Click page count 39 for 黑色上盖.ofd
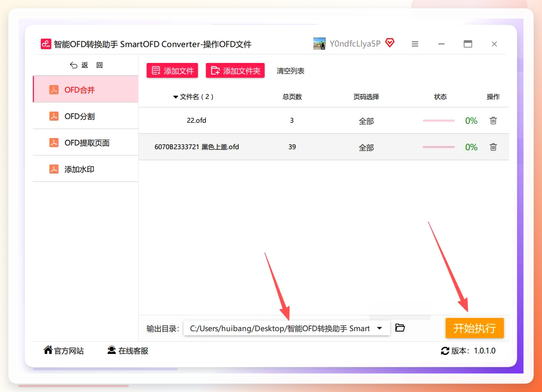542x392 pixels. pyautogui.click(x=292, y=147)
